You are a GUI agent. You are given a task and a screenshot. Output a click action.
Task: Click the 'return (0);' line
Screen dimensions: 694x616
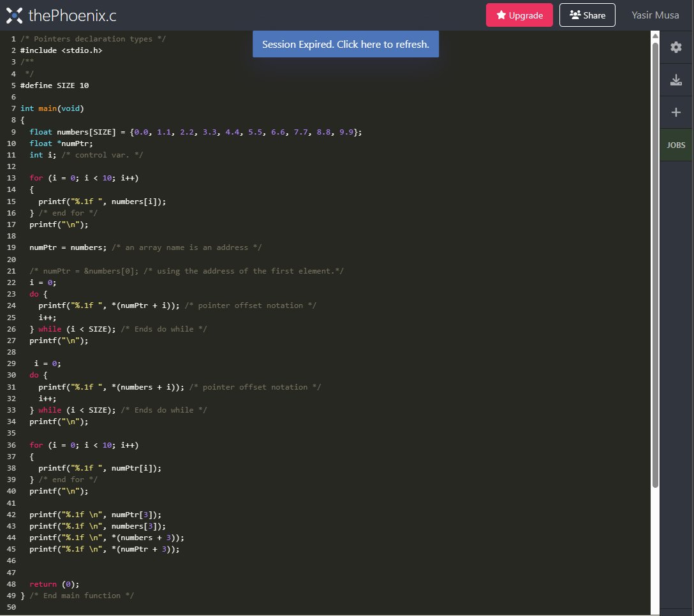pos(54,584)
